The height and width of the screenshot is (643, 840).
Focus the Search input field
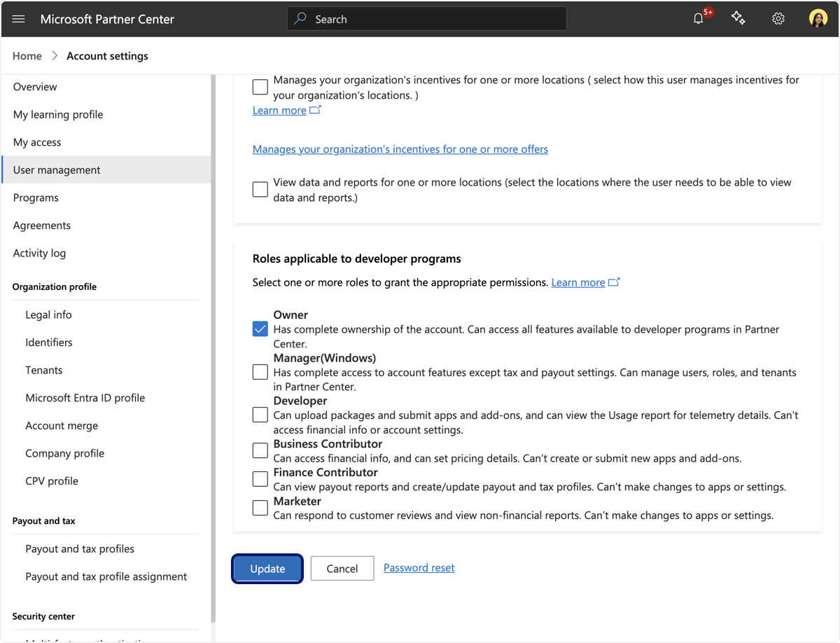427,19
